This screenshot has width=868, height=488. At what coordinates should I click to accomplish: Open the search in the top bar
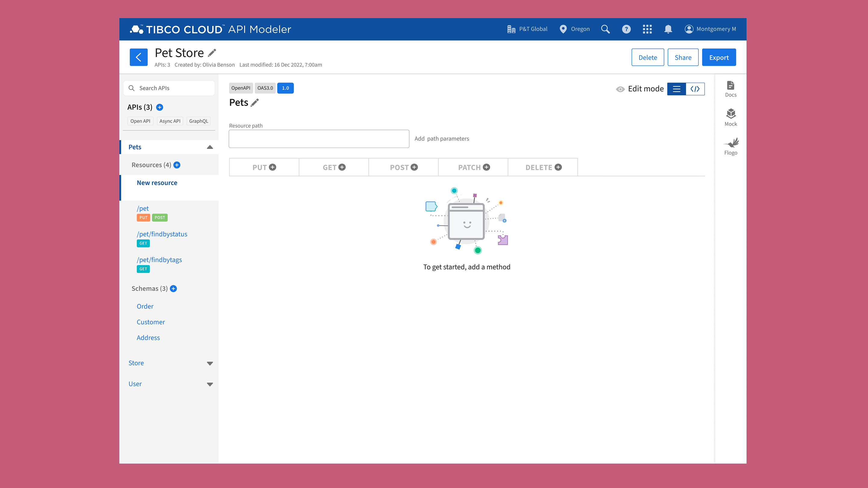[x=605, y=29]
